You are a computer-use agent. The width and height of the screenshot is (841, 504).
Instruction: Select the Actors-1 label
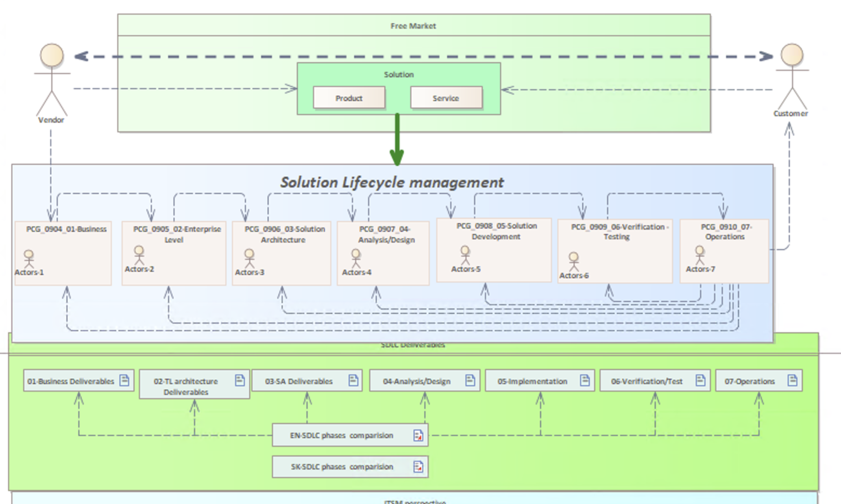[x=29, y=272]
